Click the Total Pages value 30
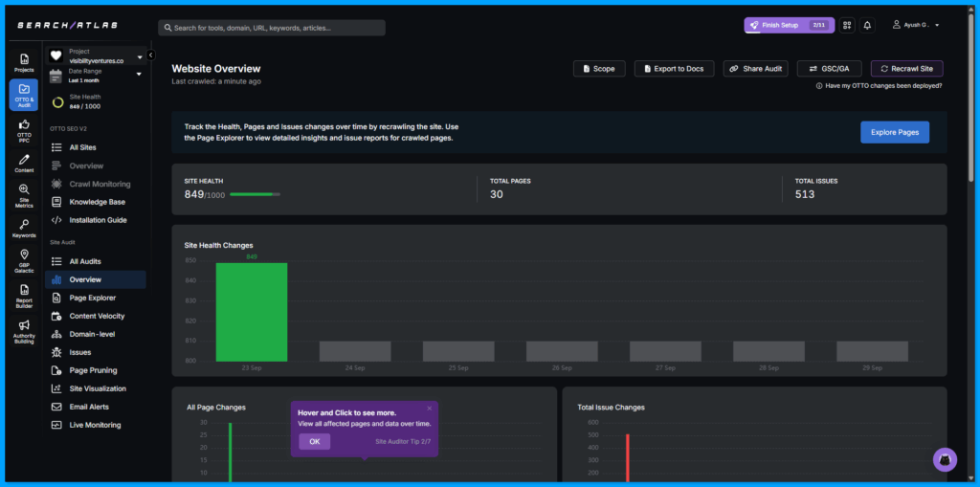 click(497, 194)
